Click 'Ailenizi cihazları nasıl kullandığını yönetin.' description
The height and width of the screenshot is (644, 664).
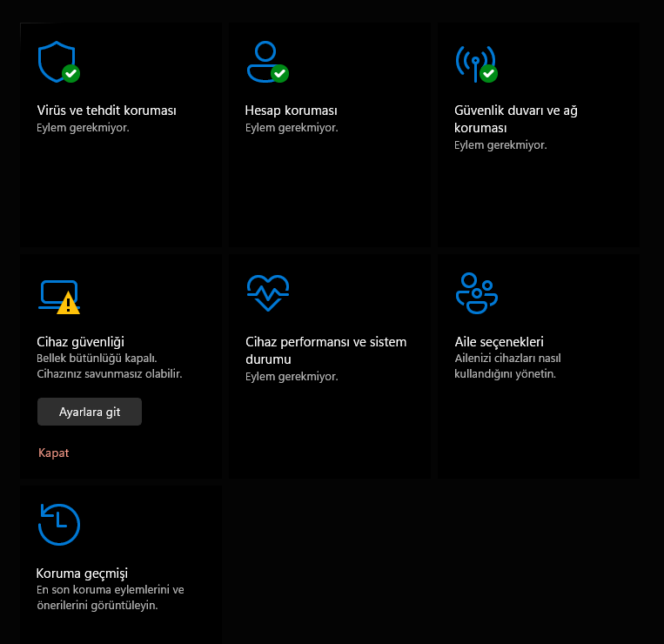click(x=507, y=366)
